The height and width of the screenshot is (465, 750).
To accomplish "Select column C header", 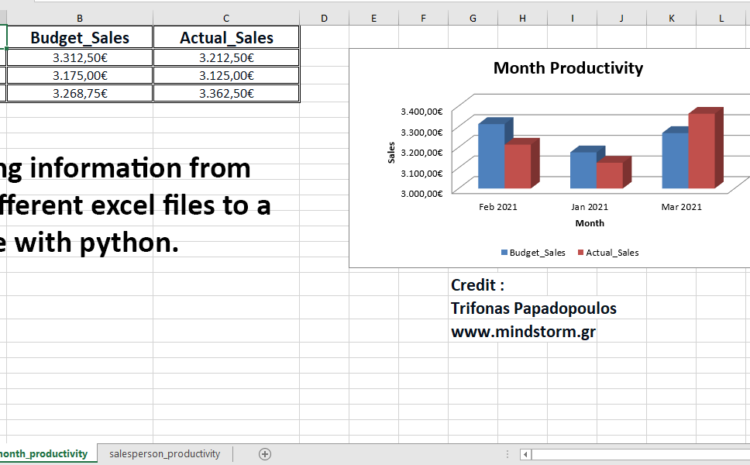I will pos(226,18).
